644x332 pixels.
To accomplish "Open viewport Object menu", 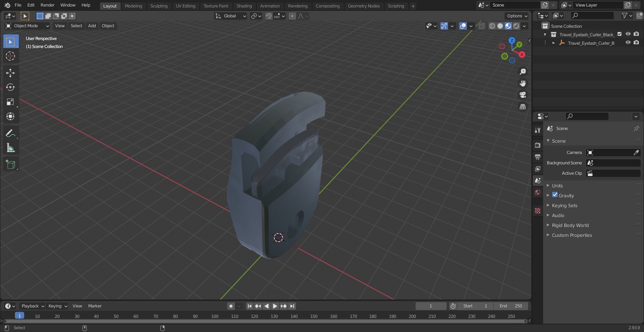I will point(108,26).
